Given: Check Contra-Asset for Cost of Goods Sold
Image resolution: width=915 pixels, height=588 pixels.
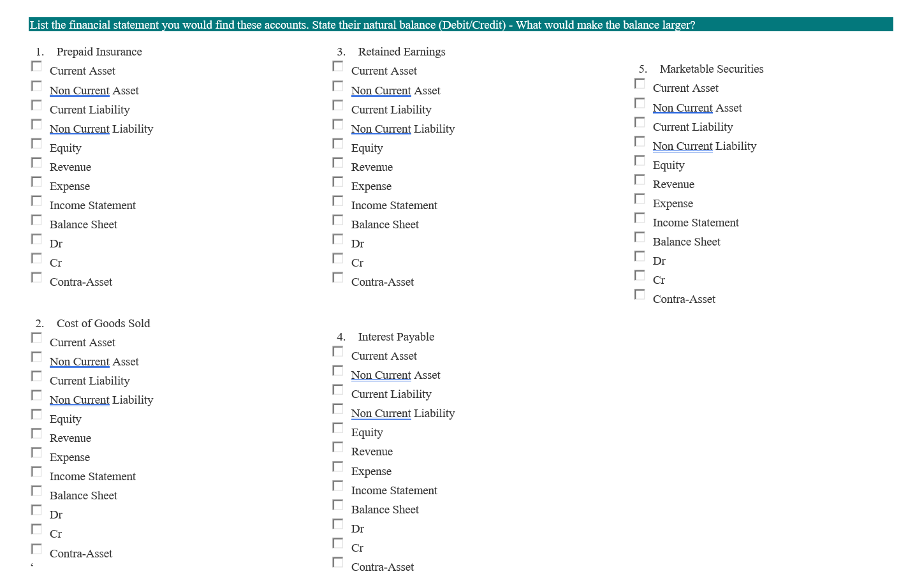Looking at the screenshot, I should (x=36, y=548).
